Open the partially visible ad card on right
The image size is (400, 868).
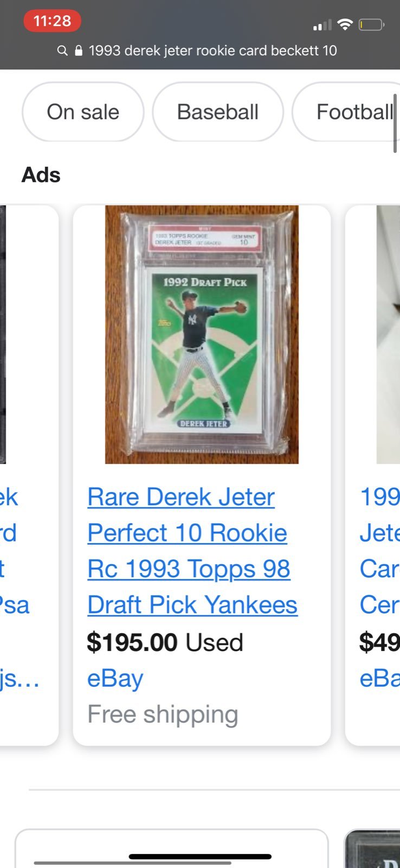click(373, 475)
